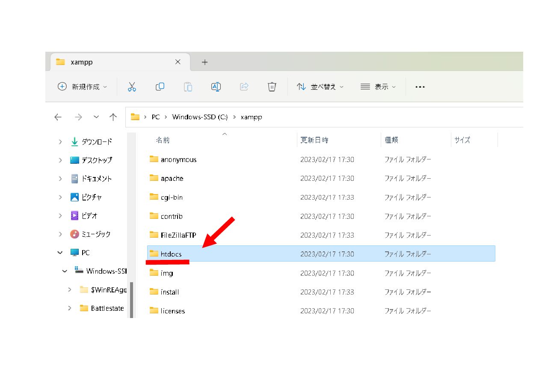
Task: Open the 並べ替え sort menu
Action: [320, 87]
